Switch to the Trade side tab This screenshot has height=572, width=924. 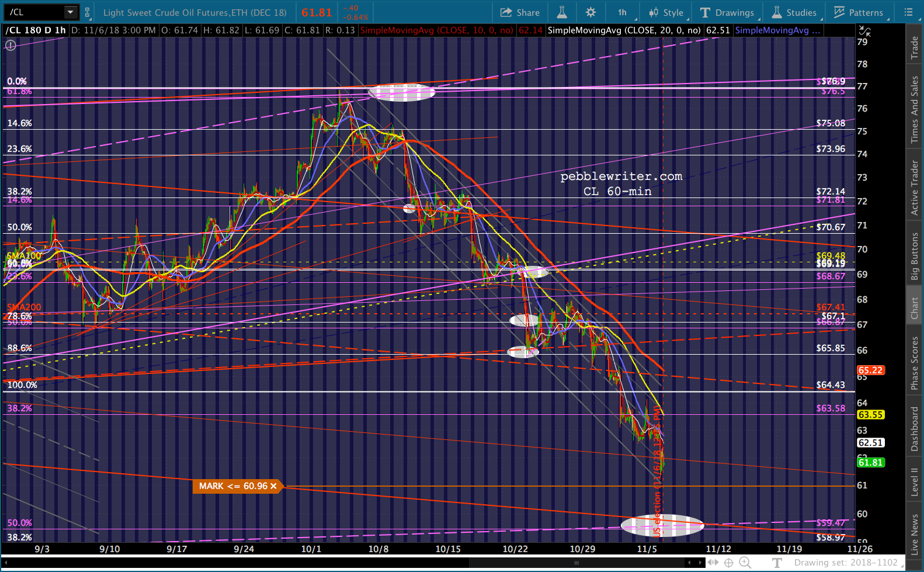(x=915, y=48)
